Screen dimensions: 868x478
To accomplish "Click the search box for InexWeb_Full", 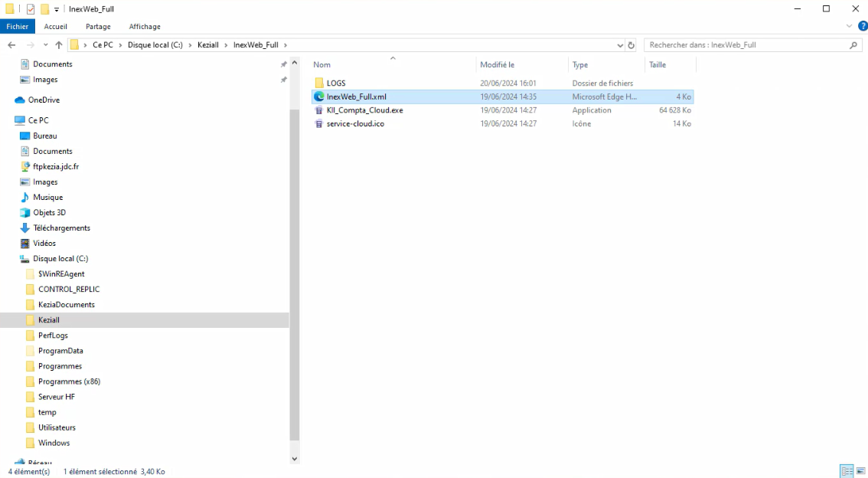I will pos(746,45).
